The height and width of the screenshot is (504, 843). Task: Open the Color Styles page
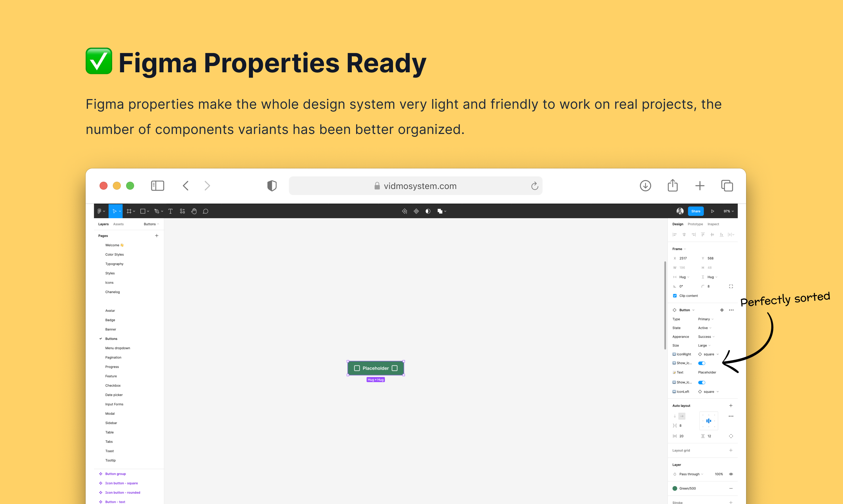pyautogui.click(x=115, y=254)
